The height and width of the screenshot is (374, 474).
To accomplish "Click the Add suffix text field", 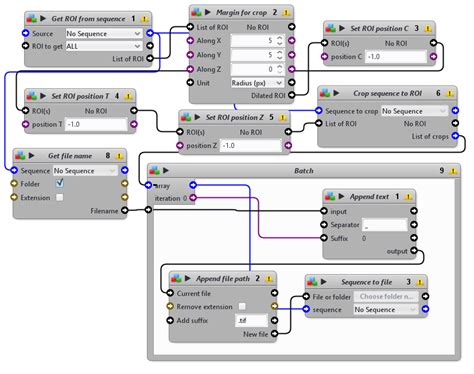I will [x=251, y=320].
